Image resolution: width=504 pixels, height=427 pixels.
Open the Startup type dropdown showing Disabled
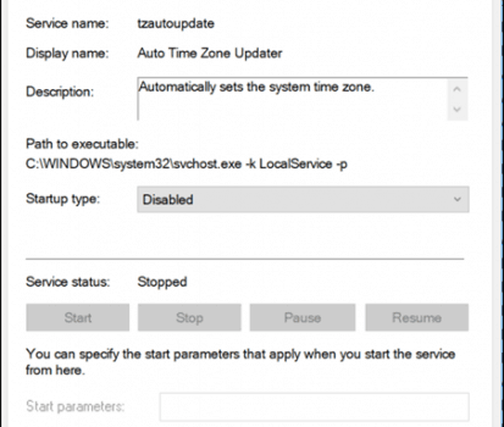(302, 199)
